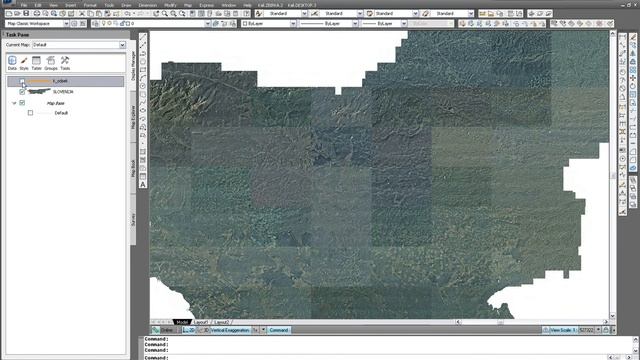Image resolution: width=640 pixels, height=360 pixels.
Task: Open the Map menu
Action: (x=188, y=5)
